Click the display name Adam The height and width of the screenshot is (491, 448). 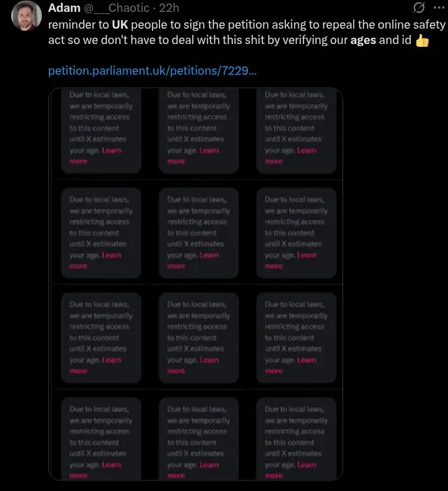[x=64, y=8]
